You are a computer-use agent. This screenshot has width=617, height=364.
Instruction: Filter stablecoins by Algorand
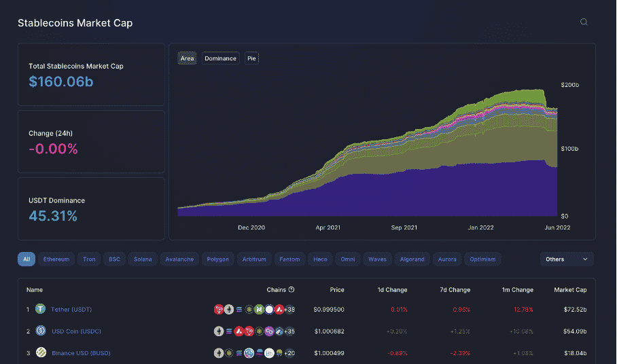(x=412, y=259)
